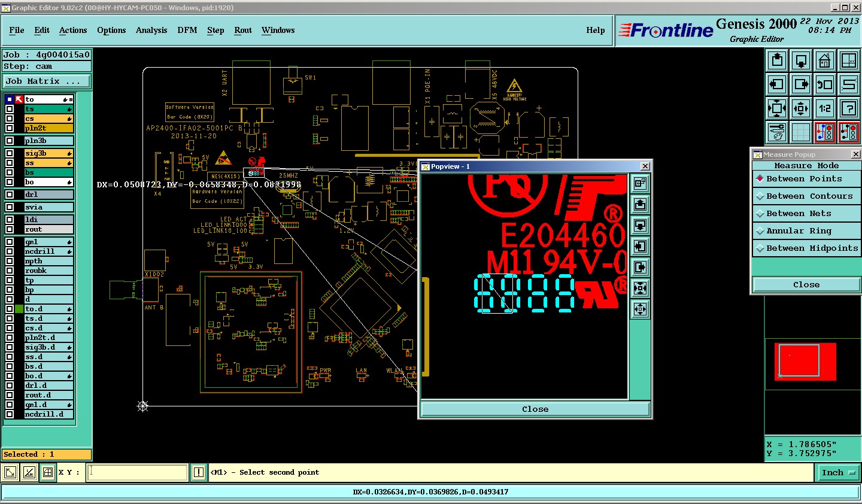Click the XY window layout icon
Image resolution: width=862 pixels, height=504 pixels.
(849, 60)
